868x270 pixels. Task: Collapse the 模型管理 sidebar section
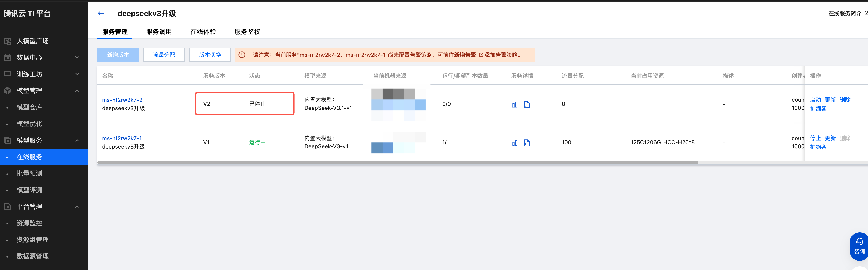[x=77, y=91]
